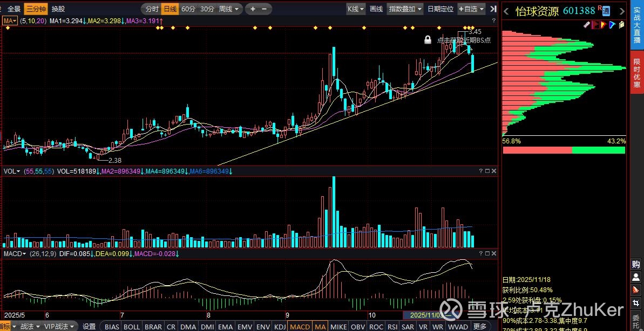Click the blue flame chip icon

[612, 25]
